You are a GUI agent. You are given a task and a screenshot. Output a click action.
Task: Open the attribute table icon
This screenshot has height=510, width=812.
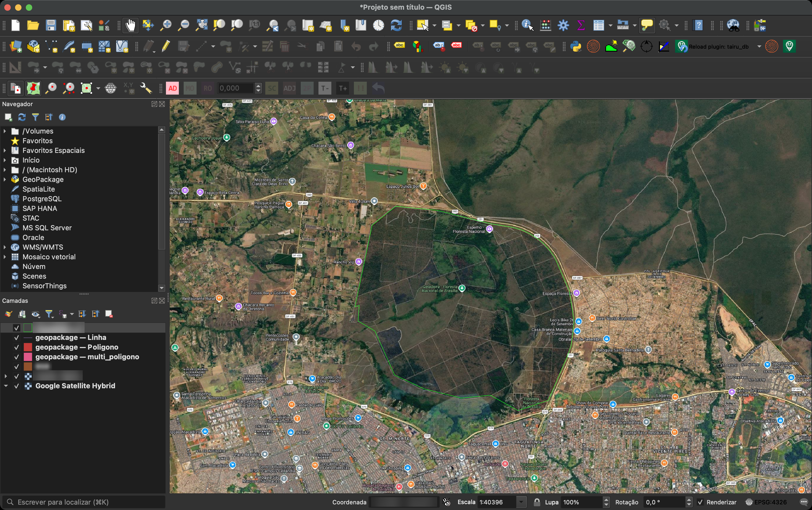(599, 25)
